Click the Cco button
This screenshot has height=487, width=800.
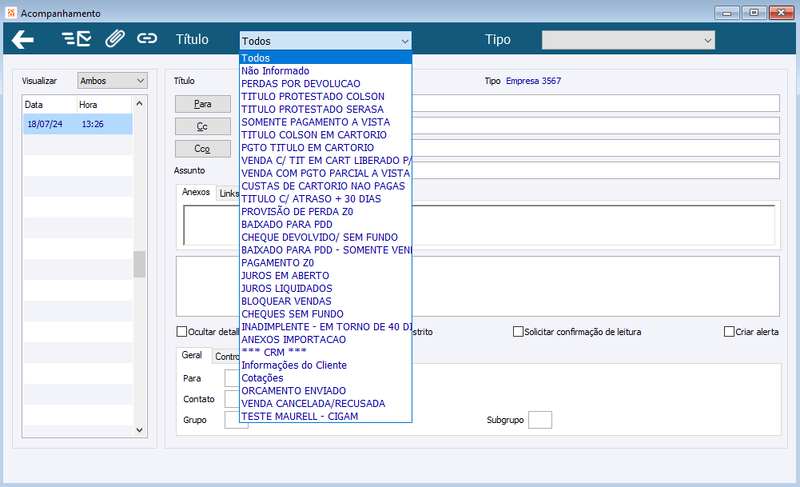(203, 149)
